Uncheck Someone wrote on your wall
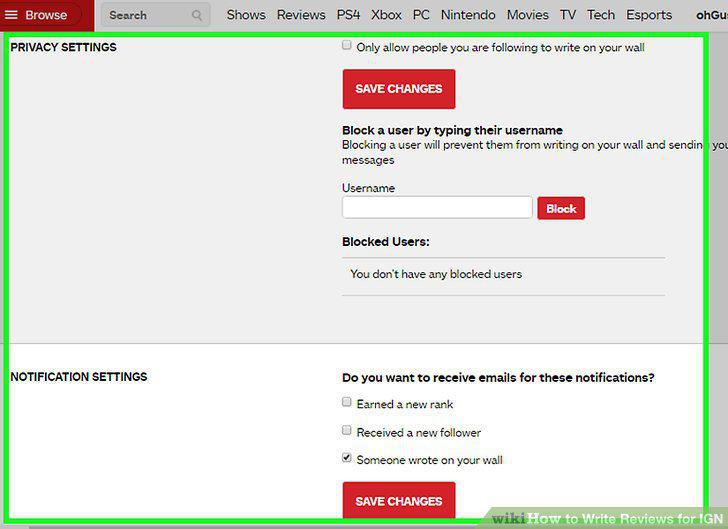This screenshot has width=728, height=529. tap(346, 457)
